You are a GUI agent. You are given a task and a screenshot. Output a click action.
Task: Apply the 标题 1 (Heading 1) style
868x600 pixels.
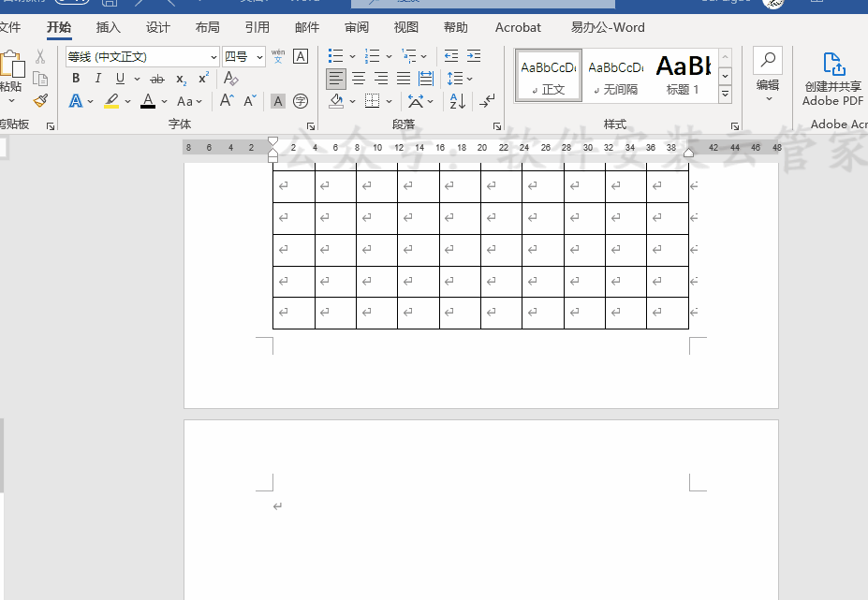tap(684, 76)
